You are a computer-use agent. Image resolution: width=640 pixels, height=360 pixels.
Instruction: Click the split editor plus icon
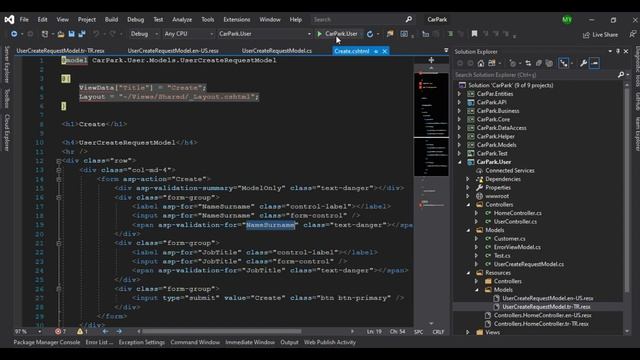click(x=431, y=60)
